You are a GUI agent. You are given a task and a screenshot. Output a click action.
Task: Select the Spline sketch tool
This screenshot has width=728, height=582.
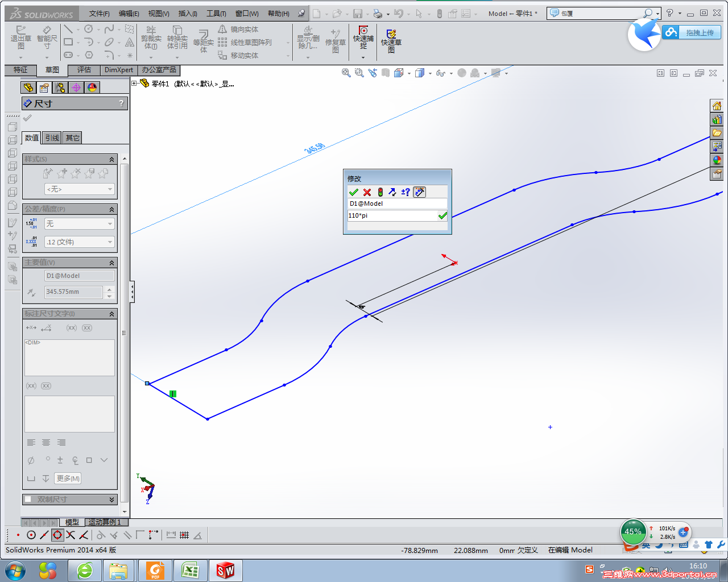click(x=109, y=29)
